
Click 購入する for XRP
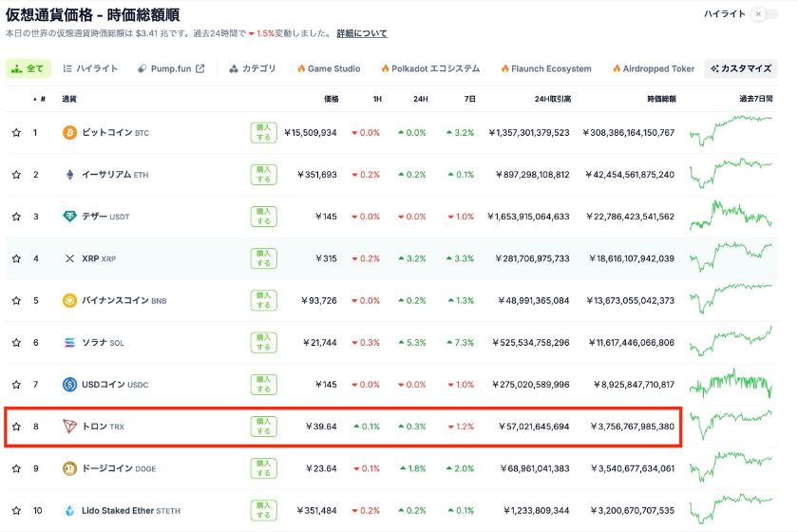pos(264,258)
